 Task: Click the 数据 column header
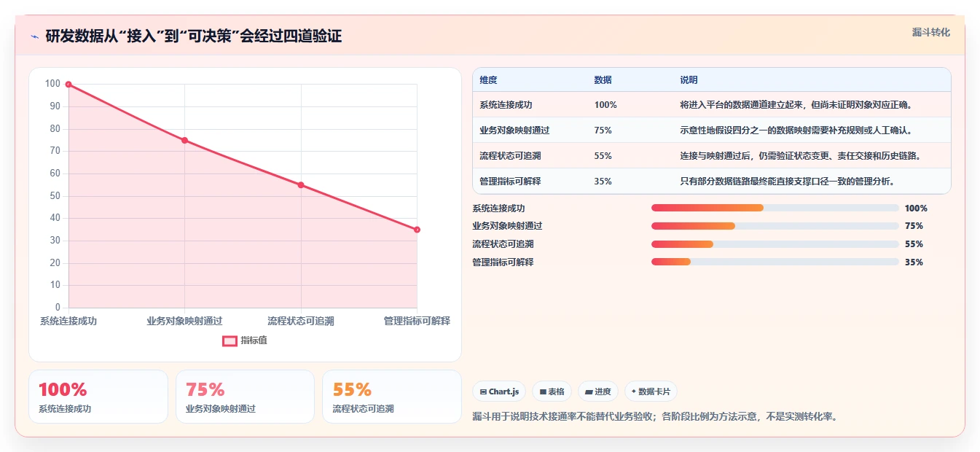coord(603,80)
